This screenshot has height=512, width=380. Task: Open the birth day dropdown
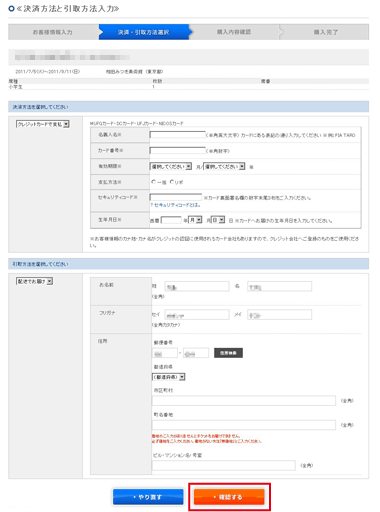point(218,220)
